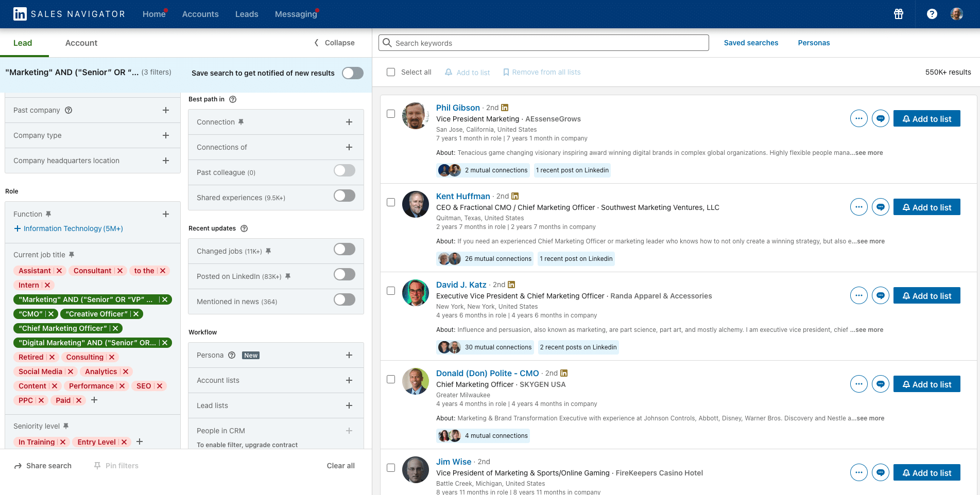The image size is (980, 495).
Task: Focus the Search keywords field
Action: [544, 43]
